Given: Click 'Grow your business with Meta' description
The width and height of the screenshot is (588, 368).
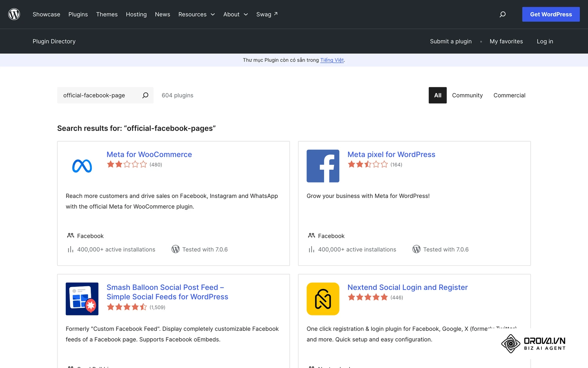Looking at the screenshot, I should point(368,196).
